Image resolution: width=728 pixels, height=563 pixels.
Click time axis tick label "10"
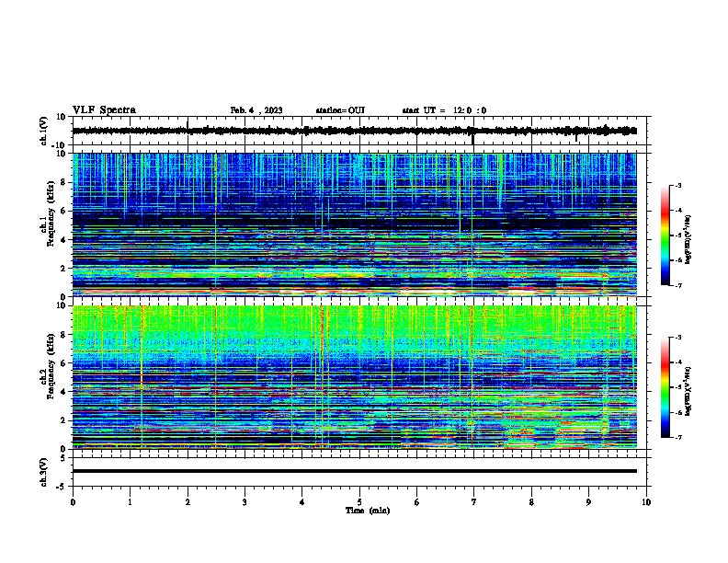646,502
